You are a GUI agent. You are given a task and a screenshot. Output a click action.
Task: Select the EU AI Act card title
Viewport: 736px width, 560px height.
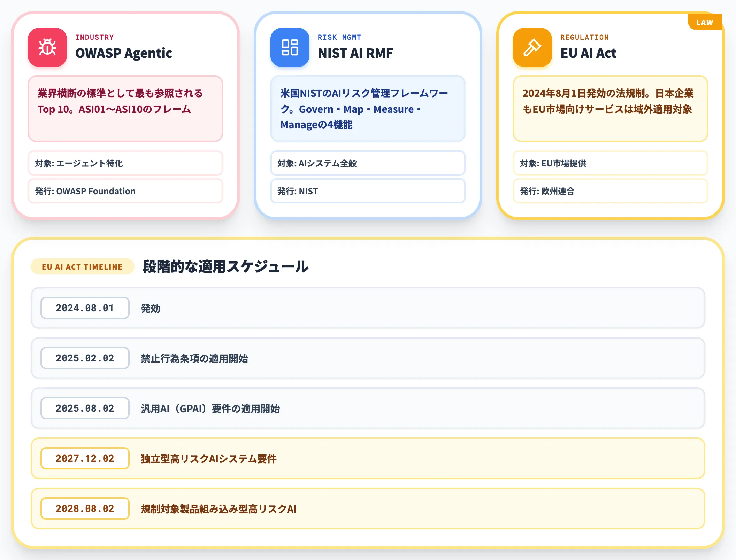pyautogui.click(x=588, y=53)
